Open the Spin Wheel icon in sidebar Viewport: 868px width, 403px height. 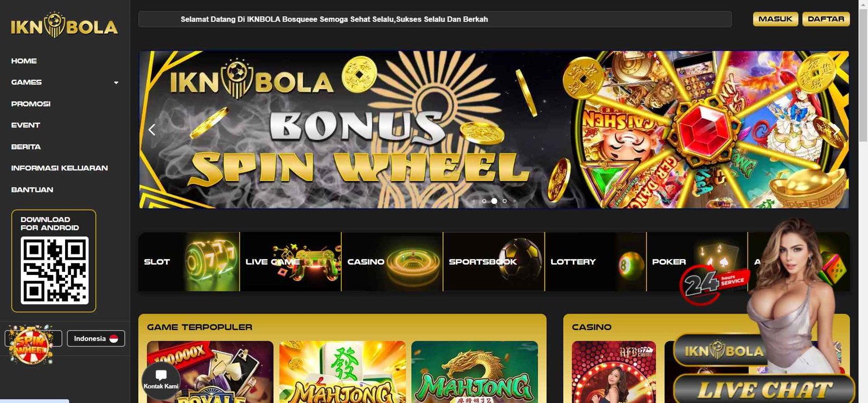[x=31, y=344]
